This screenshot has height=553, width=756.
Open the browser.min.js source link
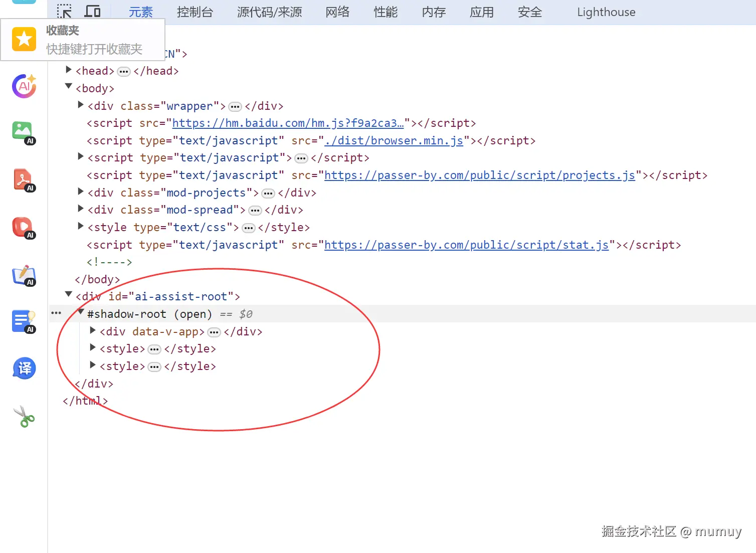pyautogui.click(x=394, y=140)
